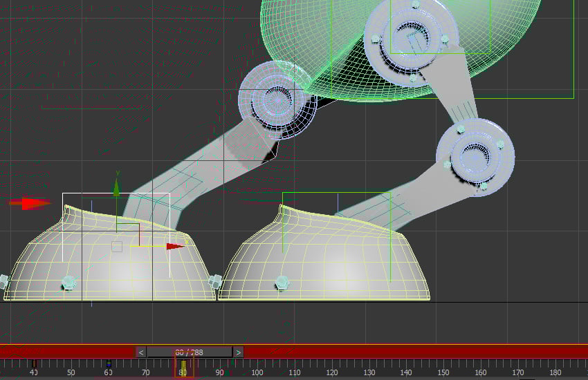
Task: Select the right ankle joint disc
Action: 475,158
